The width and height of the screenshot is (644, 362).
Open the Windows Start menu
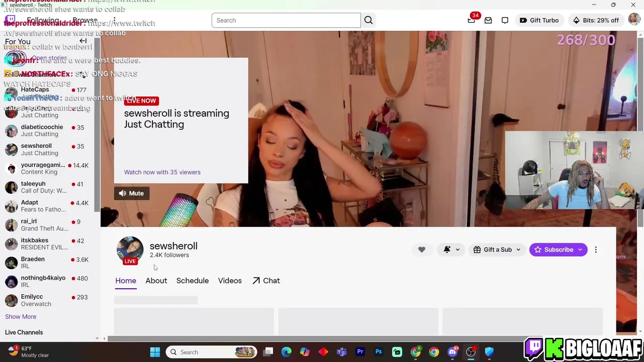[154, 352]
